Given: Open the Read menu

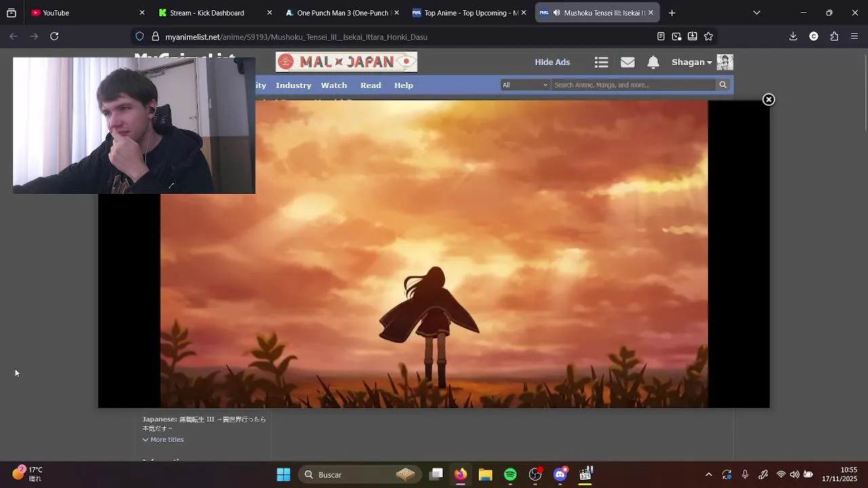Looking at the screenshot, I should tap(370, 85).
